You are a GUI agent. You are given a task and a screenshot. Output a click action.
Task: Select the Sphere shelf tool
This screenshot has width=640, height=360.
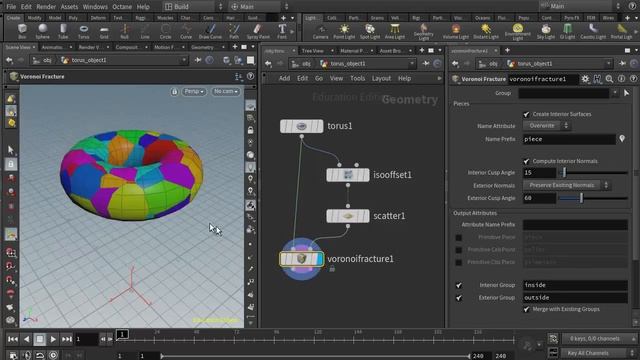click(x=42, y=31)
